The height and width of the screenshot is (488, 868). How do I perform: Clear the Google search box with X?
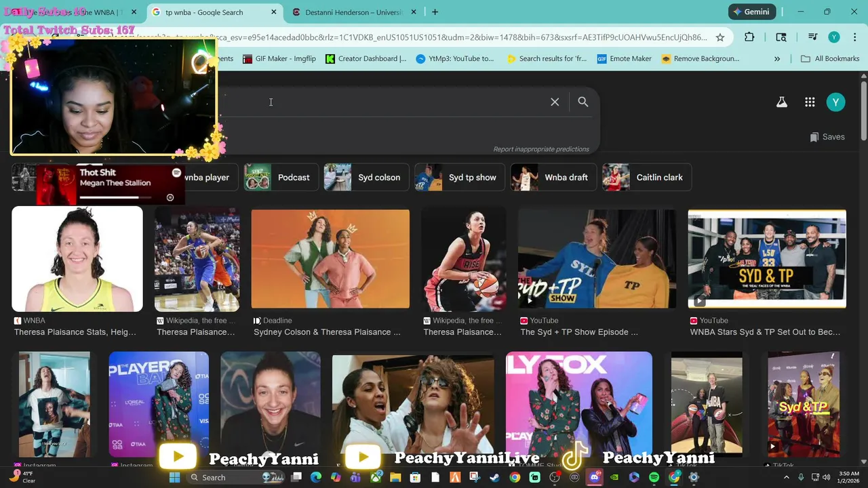[x=555, y=102]
